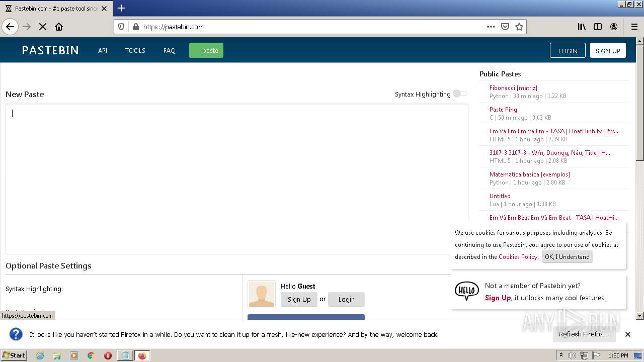Image resolution: width=644 pixels, height=362 pixels.
Task: Open Em Và Em Em Và Em - TASA paste
Action: tap(554, 131)
